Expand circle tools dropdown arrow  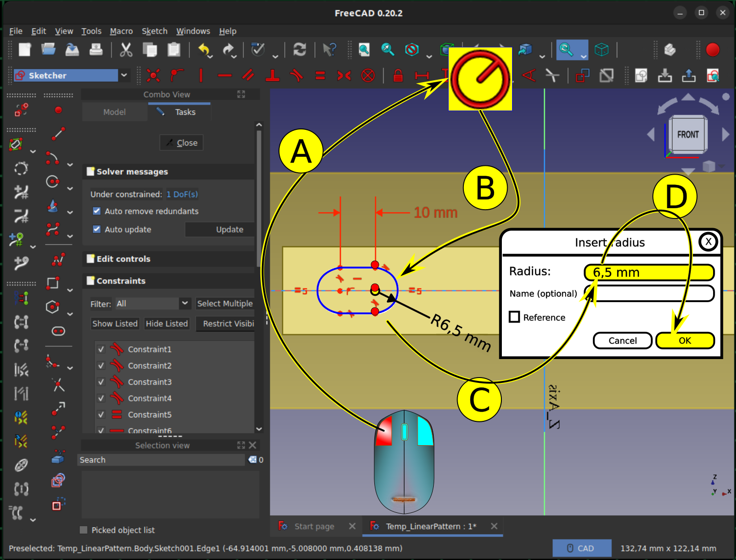coord(70,188)
